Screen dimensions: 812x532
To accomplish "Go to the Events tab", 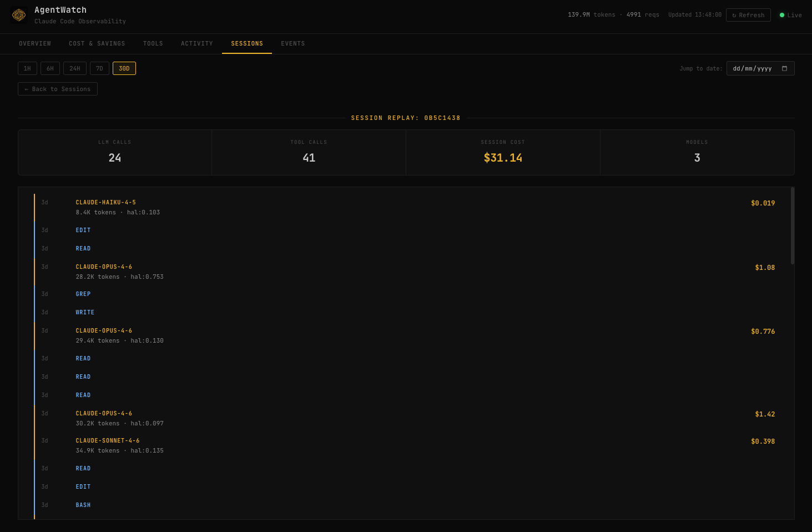I will coord(292,43).
